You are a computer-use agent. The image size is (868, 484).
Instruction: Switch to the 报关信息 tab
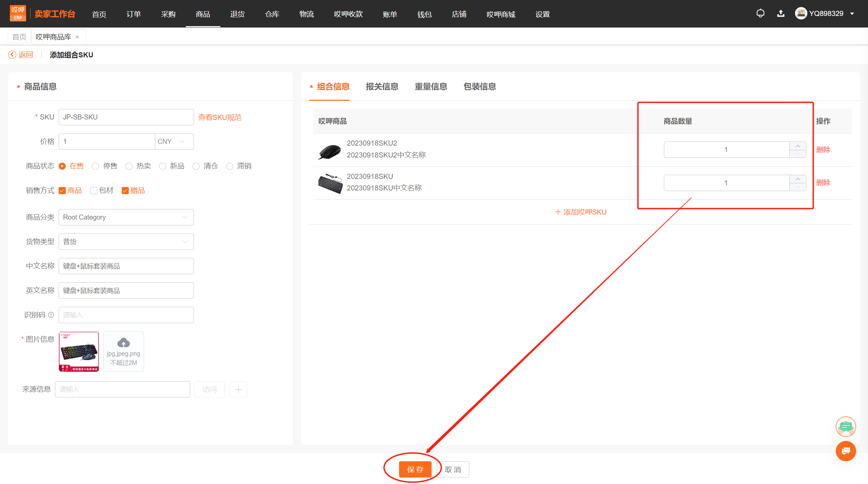(382, 87)
